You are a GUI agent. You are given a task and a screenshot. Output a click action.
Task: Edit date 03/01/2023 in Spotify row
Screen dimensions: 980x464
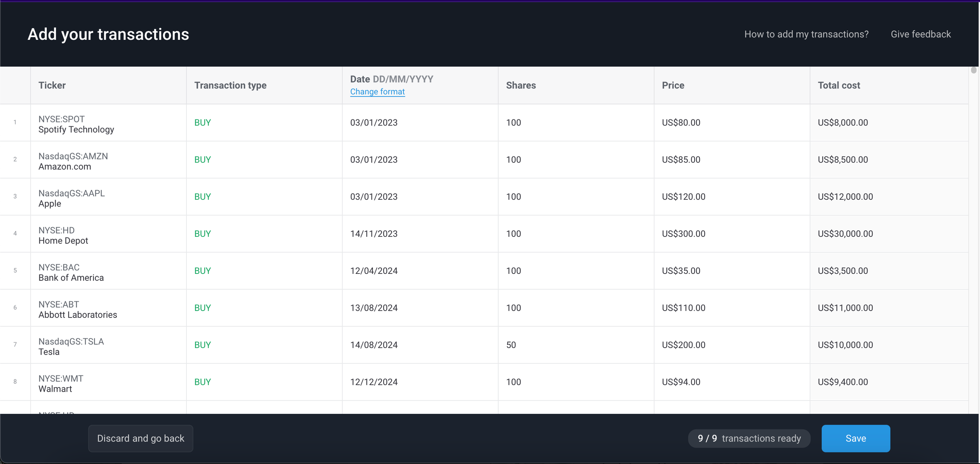pyautogui.click(x=420, y=123)
